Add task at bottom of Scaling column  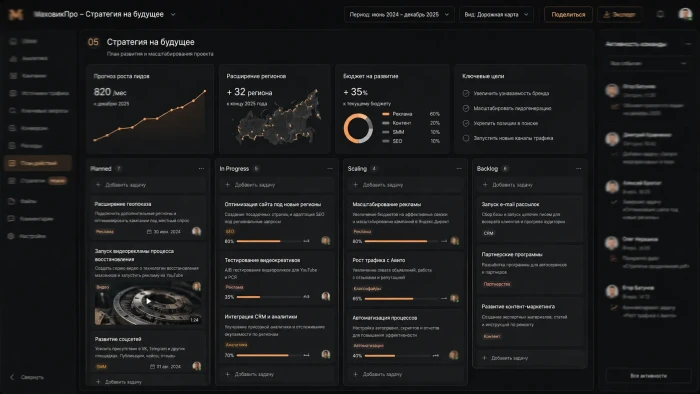click(x=405, y=374)
